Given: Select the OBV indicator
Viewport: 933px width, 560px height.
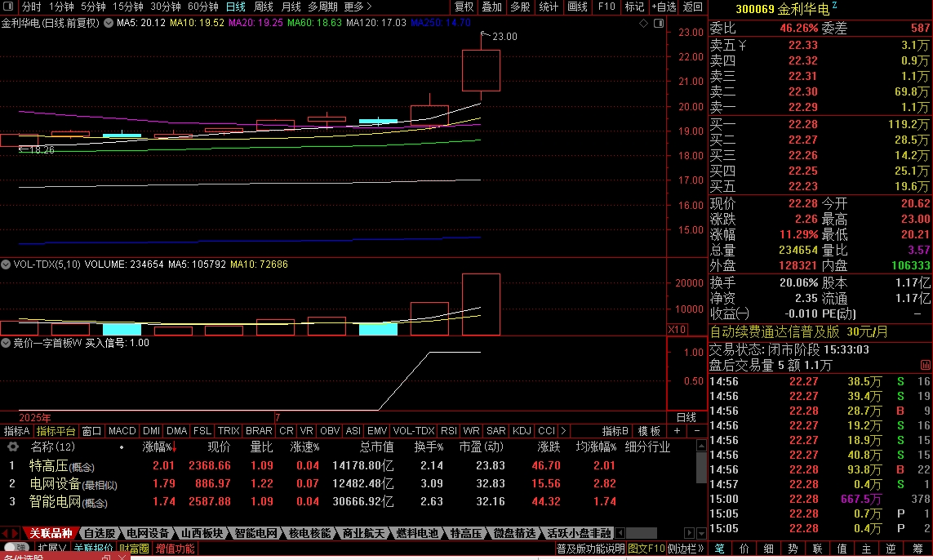Looking at the screenshot, I should point(330,430).
